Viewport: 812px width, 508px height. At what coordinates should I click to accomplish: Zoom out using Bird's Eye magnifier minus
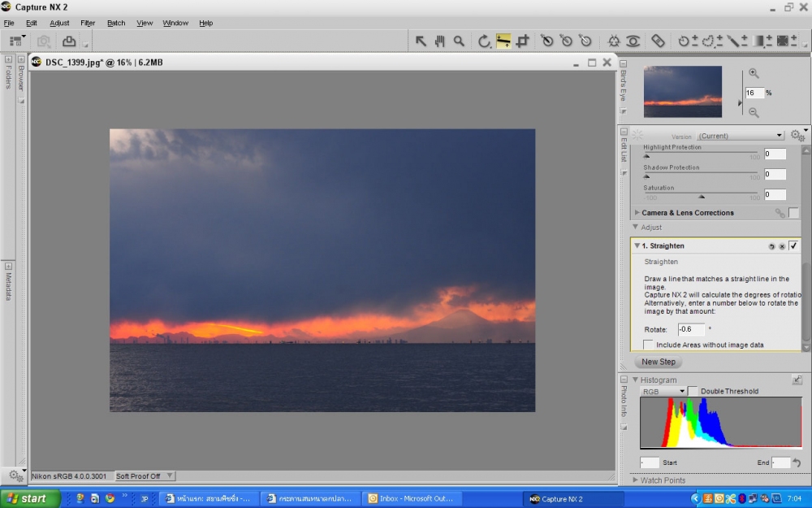click(754, 112)
